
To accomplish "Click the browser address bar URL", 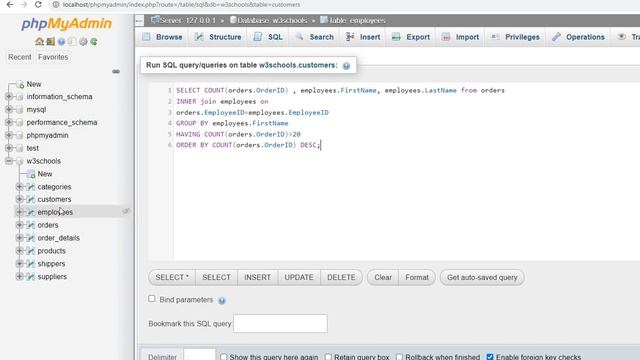I will tap(182, 4).
